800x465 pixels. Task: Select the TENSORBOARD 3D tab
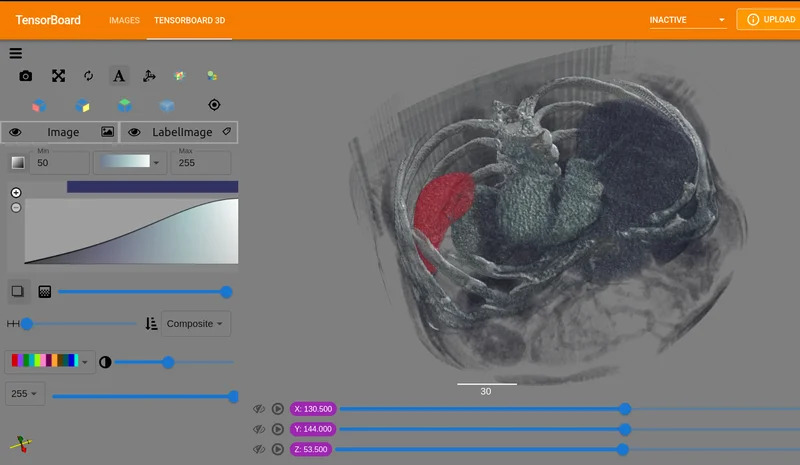(189, 20)
